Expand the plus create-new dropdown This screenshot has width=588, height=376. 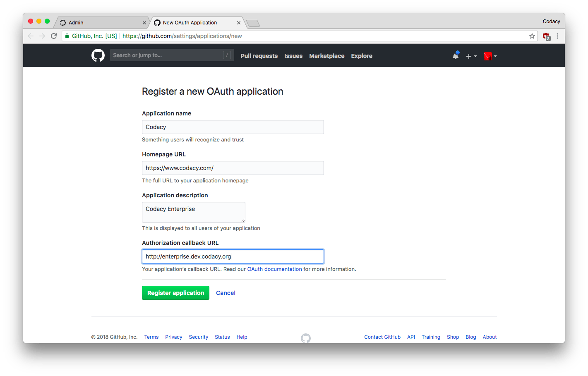pyautogui.click(x=471, y=56)
